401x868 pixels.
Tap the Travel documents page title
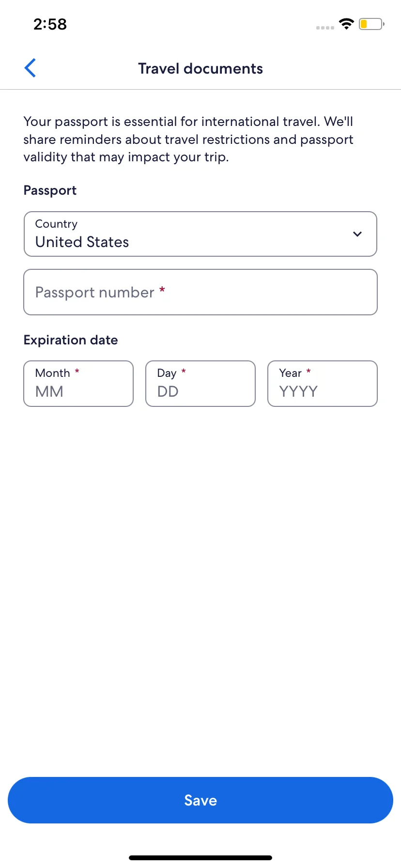200,68
